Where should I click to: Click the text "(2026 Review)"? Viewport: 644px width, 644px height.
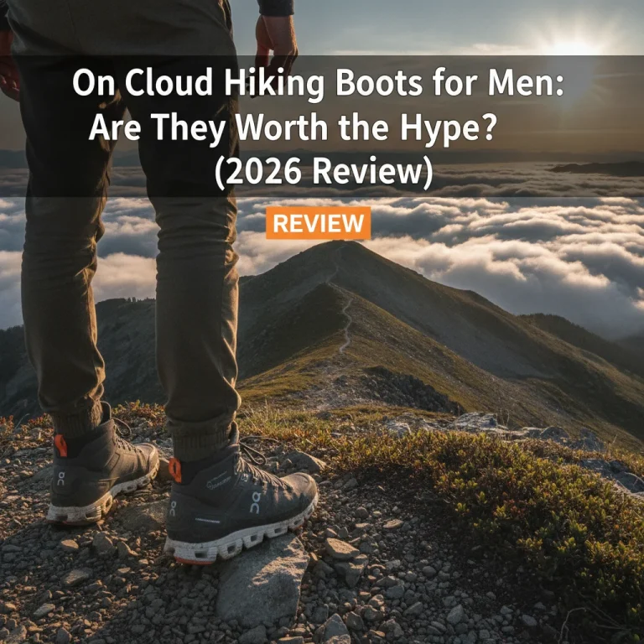click(324, 172)
